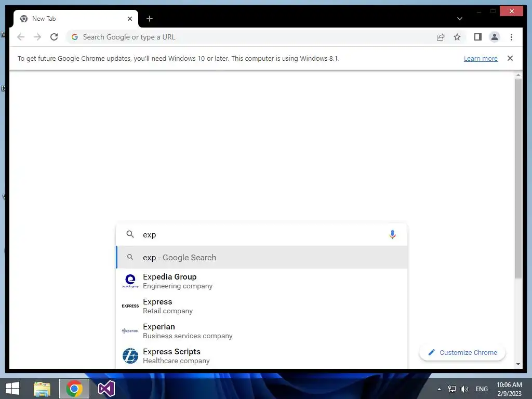Image resolution: width=532 pixels, height=399 pixels.
Task: Click the Experian logo thumbnail
Action: tap(130, 331)
